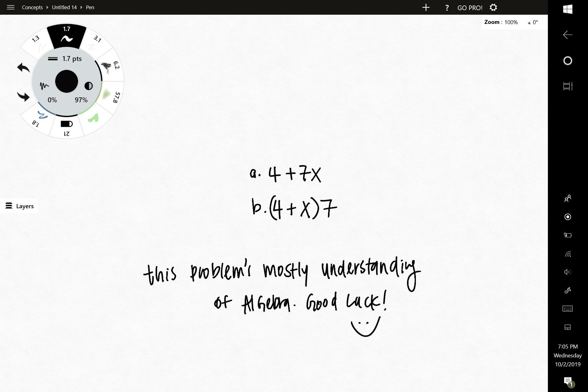Open the black color swatch circle
The image size is (588, 392).
pos(66,81)
